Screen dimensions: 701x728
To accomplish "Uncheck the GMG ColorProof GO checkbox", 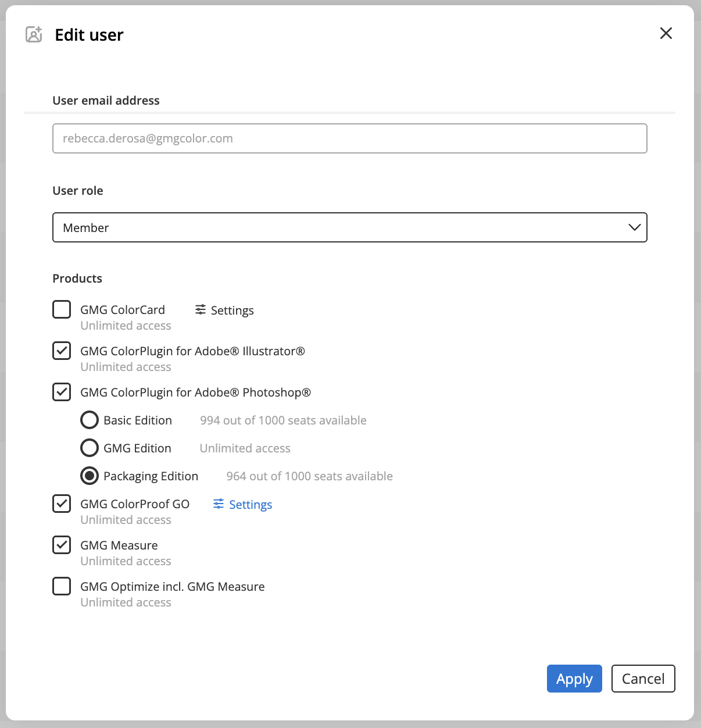I will [x=62, y=504].
